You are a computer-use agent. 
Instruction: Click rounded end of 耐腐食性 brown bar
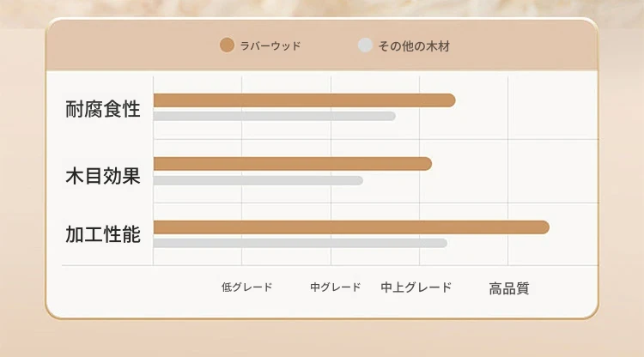point(450,100)
